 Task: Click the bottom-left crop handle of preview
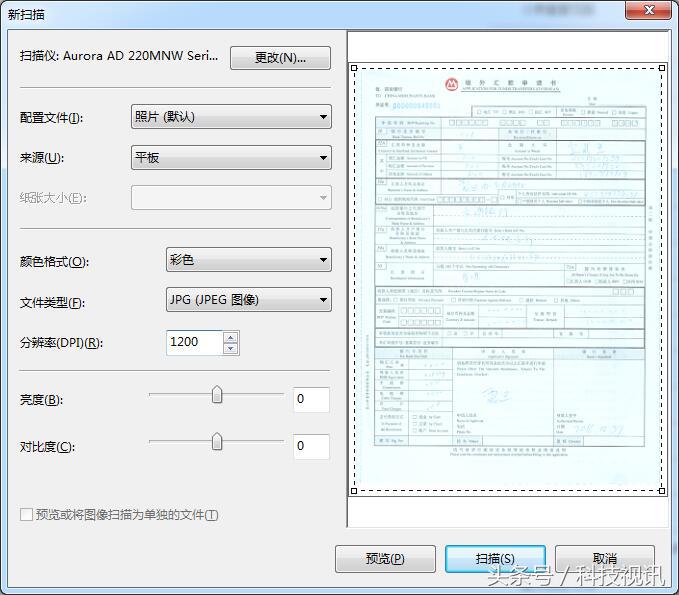click(354, 491)
